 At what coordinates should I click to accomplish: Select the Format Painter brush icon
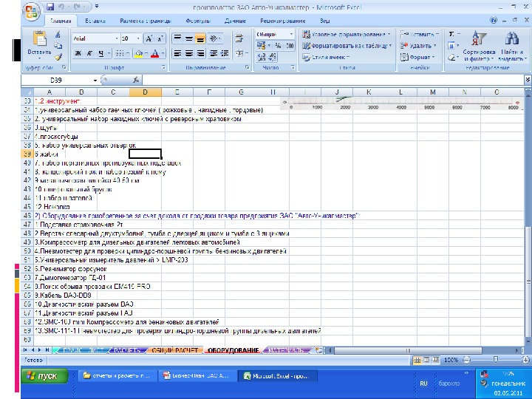tap(58, 57)
